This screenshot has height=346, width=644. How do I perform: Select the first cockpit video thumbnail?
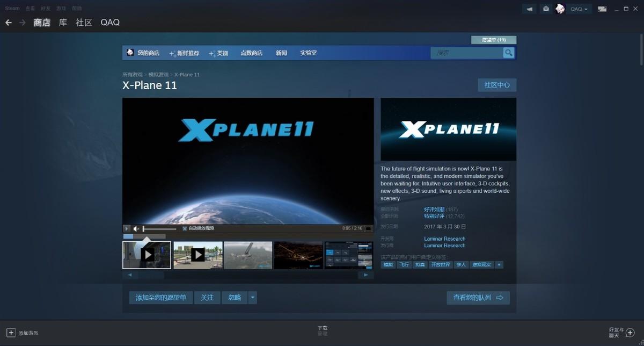147,255
